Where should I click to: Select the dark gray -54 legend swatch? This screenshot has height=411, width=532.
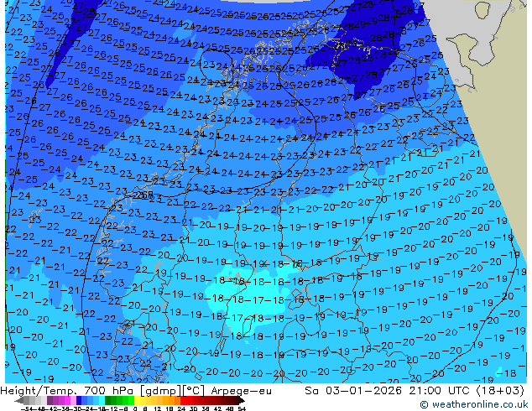coord(27,401)
